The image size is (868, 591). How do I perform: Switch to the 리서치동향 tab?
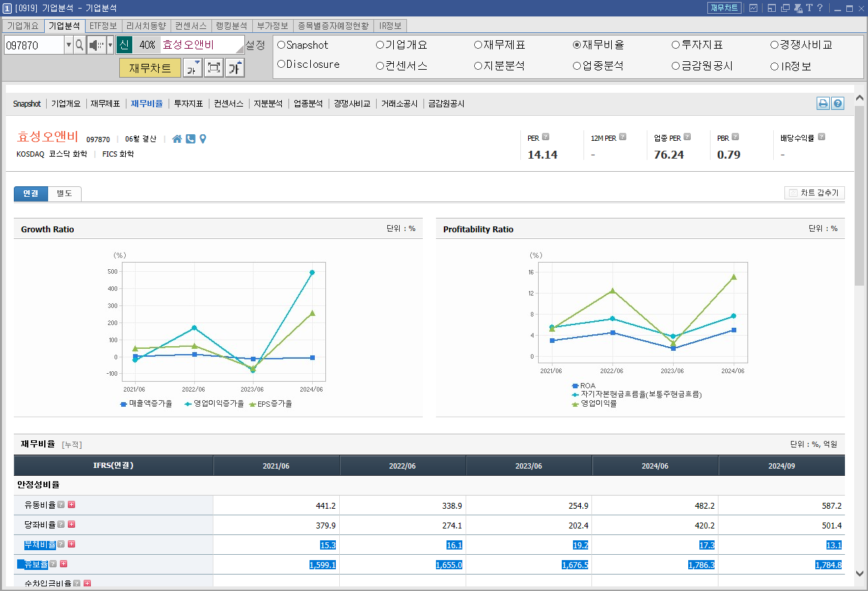146,26
